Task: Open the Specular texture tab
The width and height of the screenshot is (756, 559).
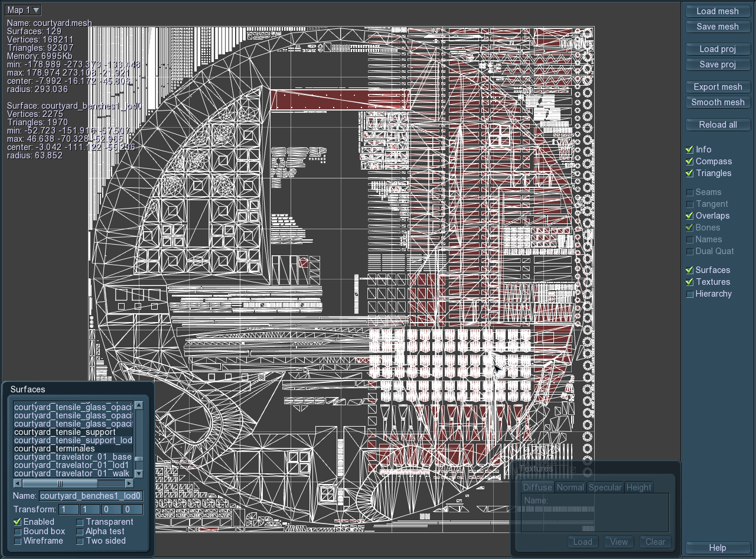Action: click(605, 487)
